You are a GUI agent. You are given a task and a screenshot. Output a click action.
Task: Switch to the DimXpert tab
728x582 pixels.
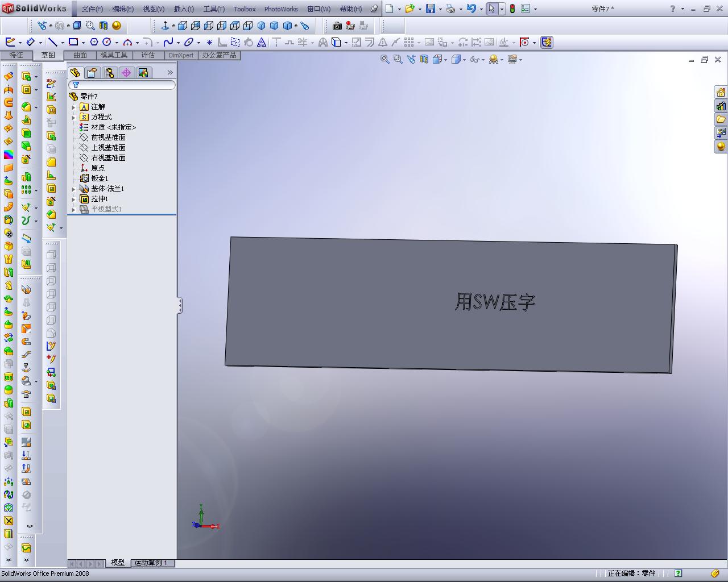[x=181, y=55]
